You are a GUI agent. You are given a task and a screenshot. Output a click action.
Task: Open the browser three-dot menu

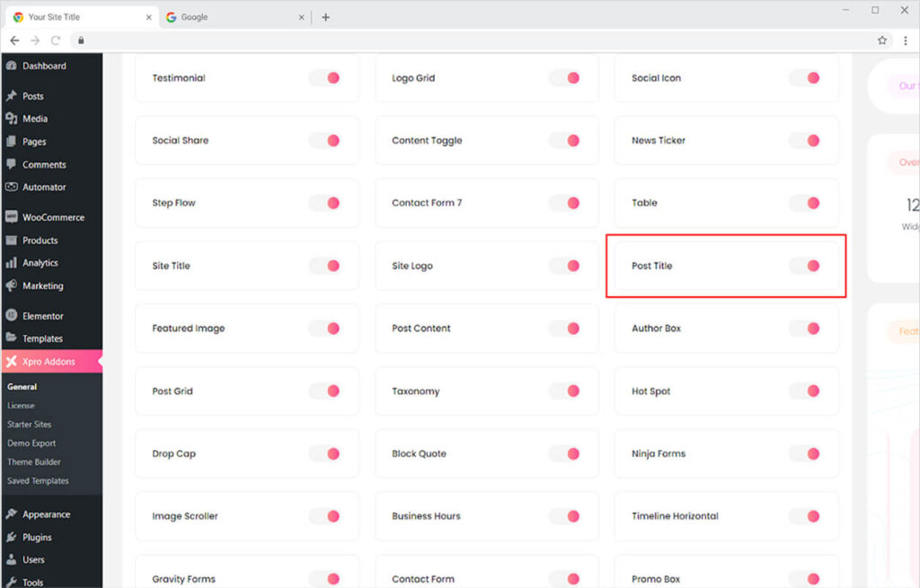(x=904, y=40)
